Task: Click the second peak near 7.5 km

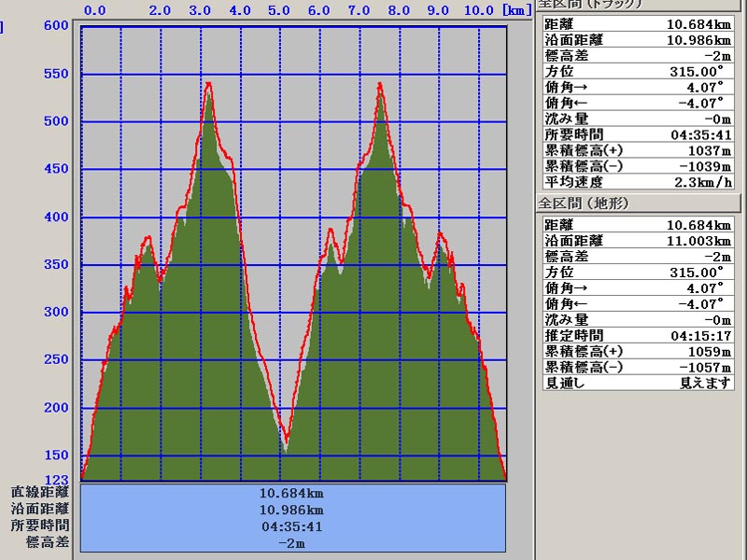Action: click(380, 84)
